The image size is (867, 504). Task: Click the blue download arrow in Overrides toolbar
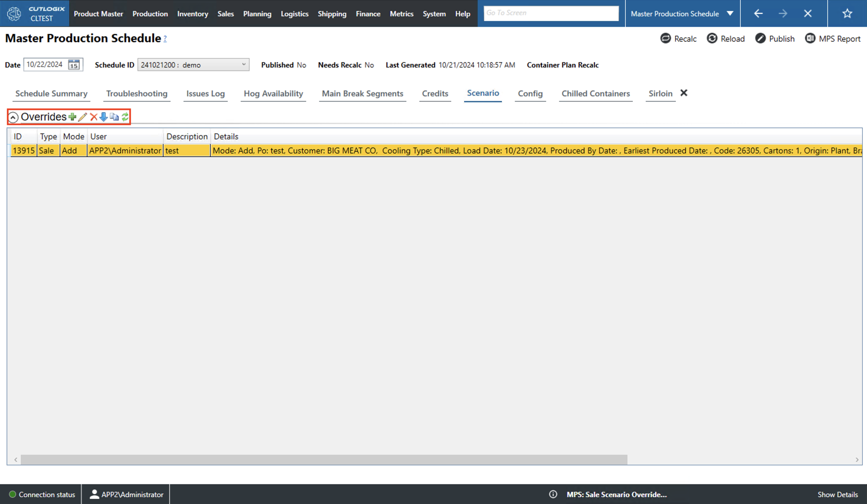point(104,117)
